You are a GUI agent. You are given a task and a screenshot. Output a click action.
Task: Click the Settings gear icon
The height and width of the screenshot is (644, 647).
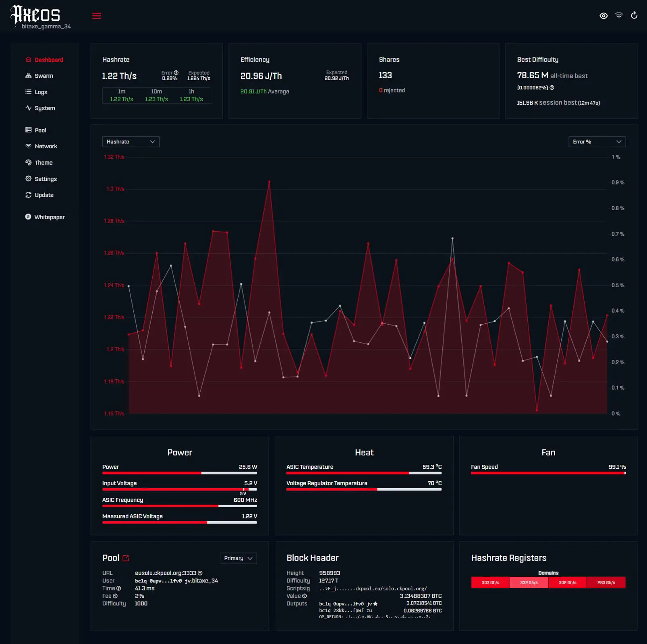click(28, 179)
